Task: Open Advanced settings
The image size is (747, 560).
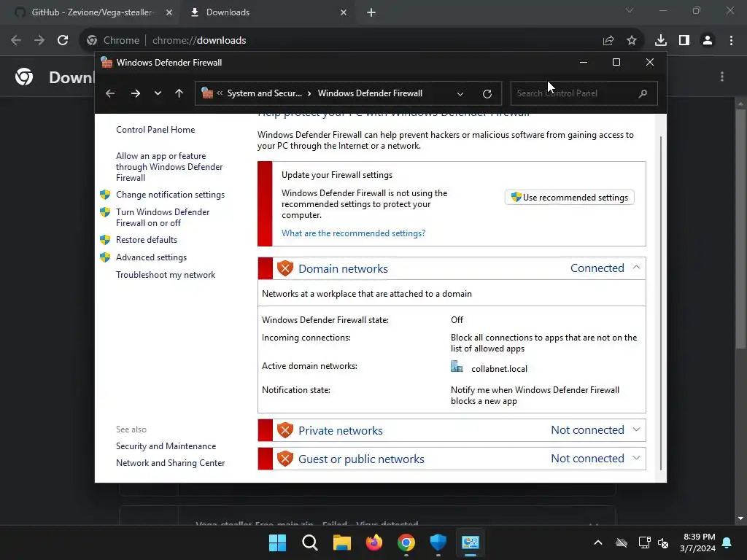Action: coord(151,257)
